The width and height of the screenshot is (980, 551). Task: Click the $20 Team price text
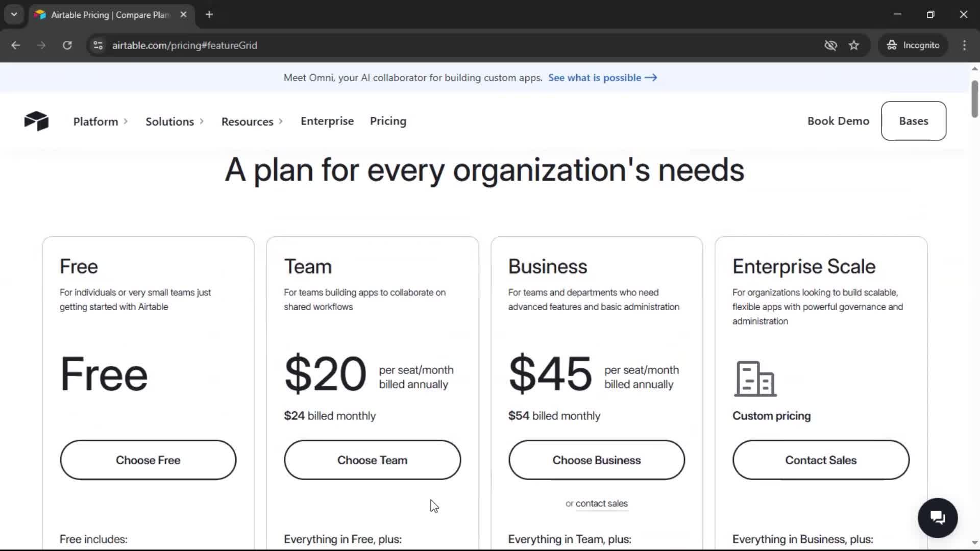tap(325, 374)
